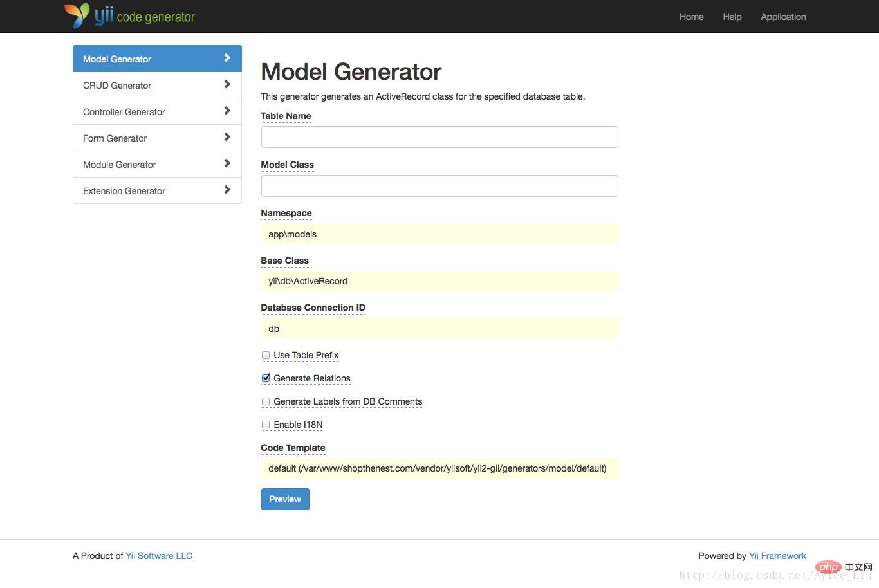The image size is (879, 588).
Task: Click the Extension Generator chevron arrow
Action: (227, 190)
